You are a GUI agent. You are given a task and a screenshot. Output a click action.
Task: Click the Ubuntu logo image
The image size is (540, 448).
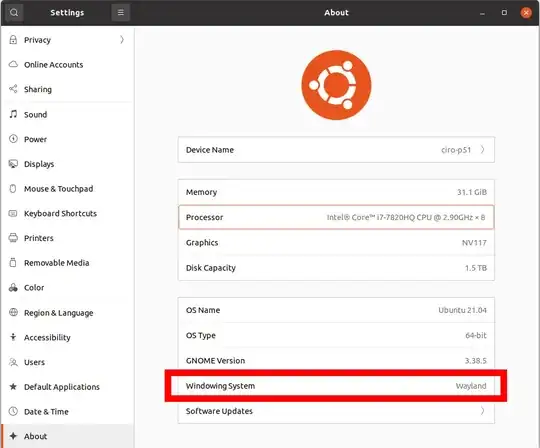click(x=336, y=85)
